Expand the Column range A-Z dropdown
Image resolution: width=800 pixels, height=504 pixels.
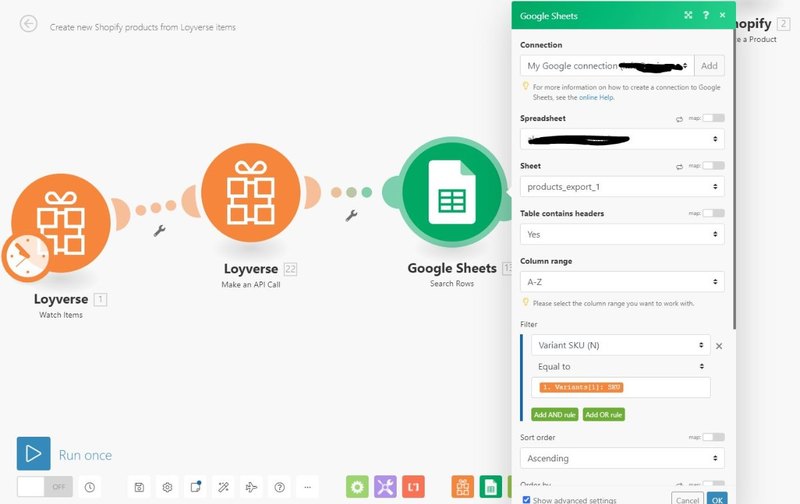[621, 282]
